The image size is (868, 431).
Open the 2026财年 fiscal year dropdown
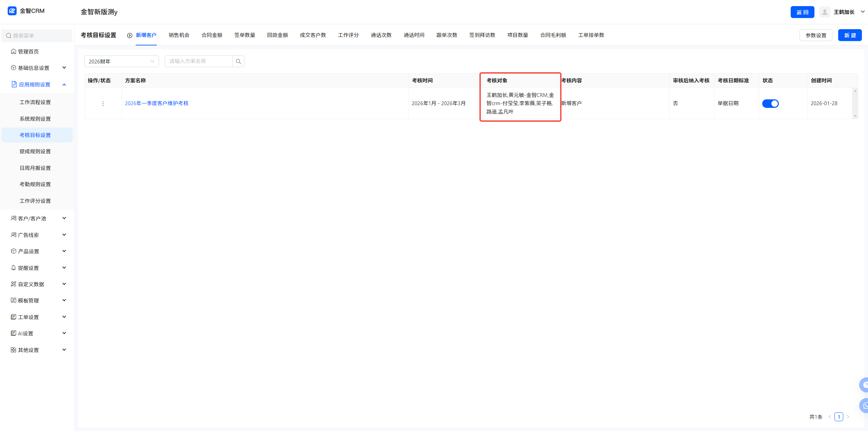121,61
